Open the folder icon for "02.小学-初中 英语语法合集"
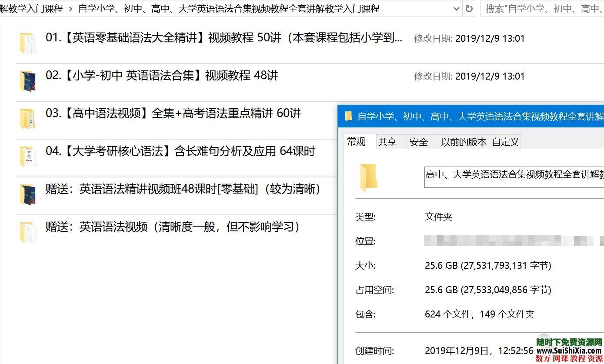 tap(29, 80)
